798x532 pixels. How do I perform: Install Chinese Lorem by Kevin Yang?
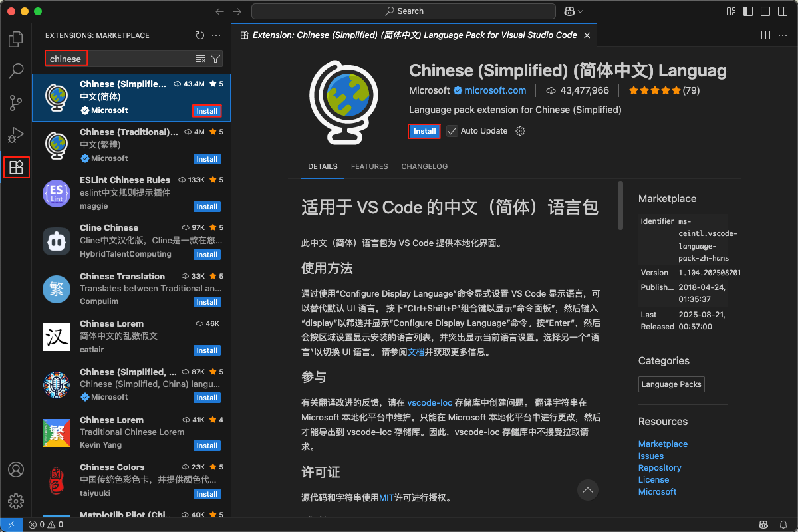(207, 446)
